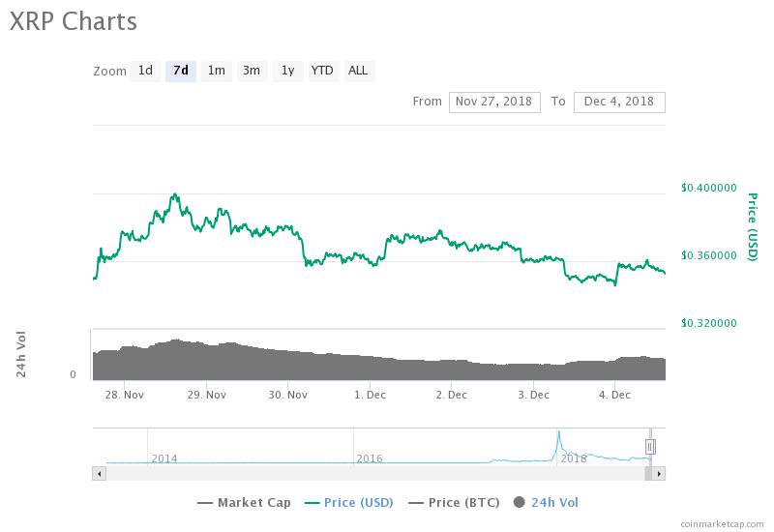Click the navigator scroll right arrow
Viewport: 774px width, 532px height.
tap(659, 473)
